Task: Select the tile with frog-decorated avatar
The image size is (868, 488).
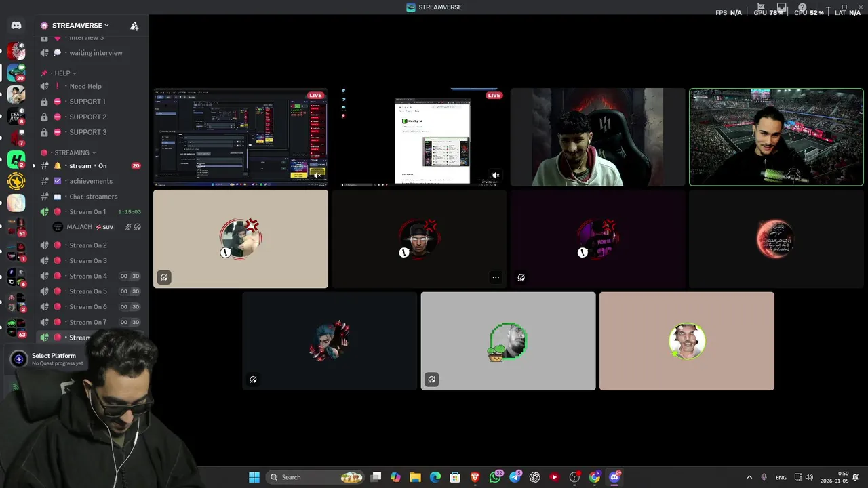Action: (509, 342)
